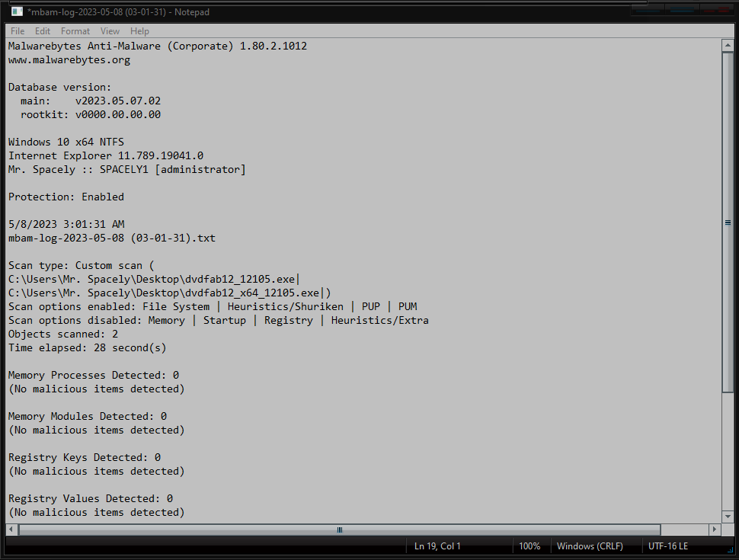Click the Internet Explorer 11.789.19041.0 line

106,155
